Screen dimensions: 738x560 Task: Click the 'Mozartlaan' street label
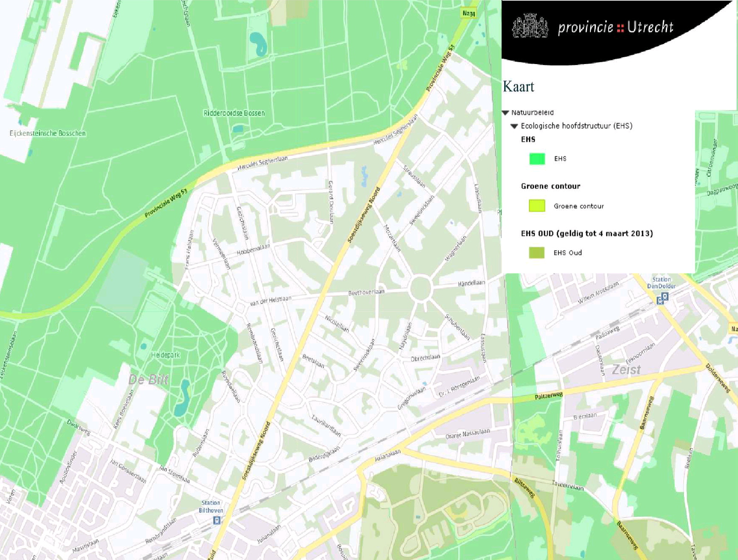(x=392, y=238)
